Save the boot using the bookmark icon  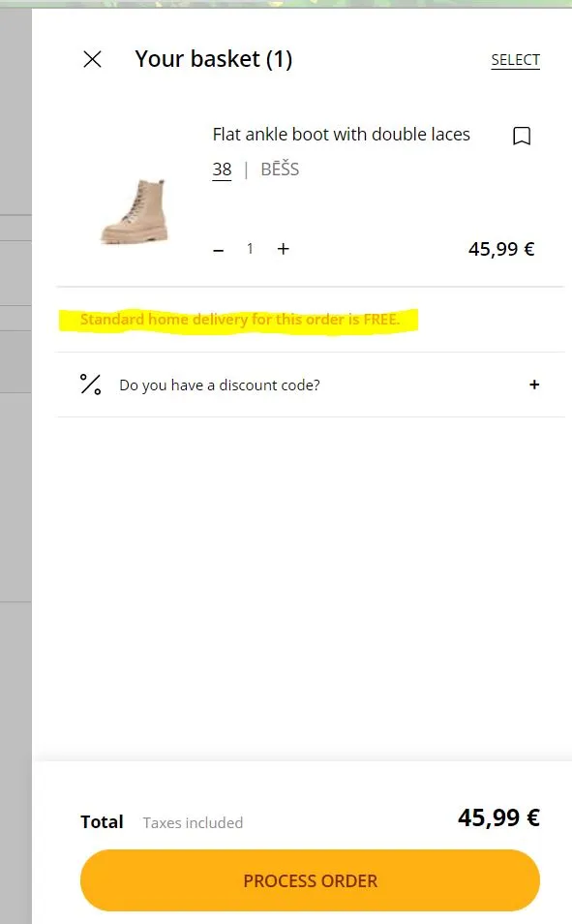coord(522,136)
